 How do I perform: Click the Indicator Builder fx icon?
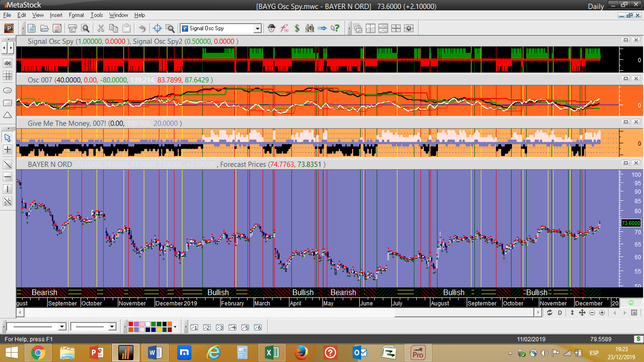284,28
